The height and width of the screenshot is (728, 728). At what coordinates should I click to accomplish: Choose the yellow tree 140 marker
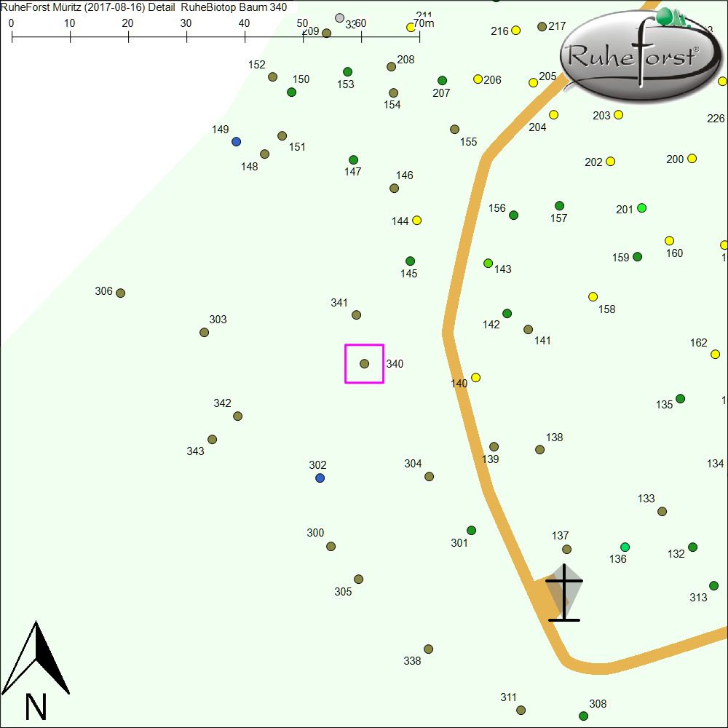476,378
